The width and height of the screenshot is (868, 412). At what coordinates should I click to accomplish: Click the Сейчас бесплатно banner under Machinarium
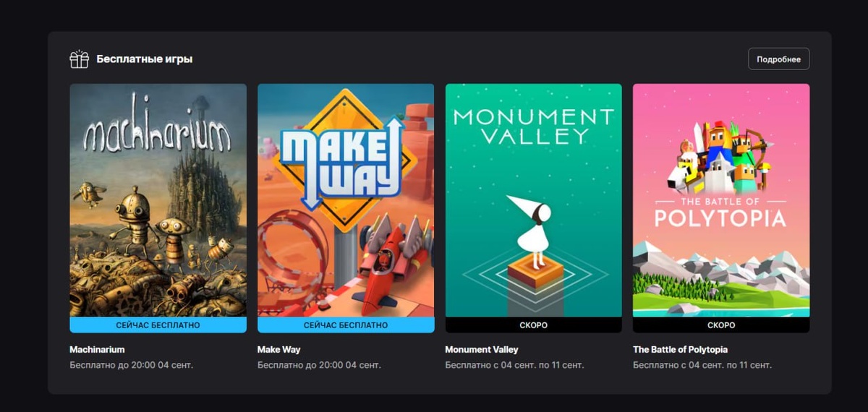pos(158,325)
